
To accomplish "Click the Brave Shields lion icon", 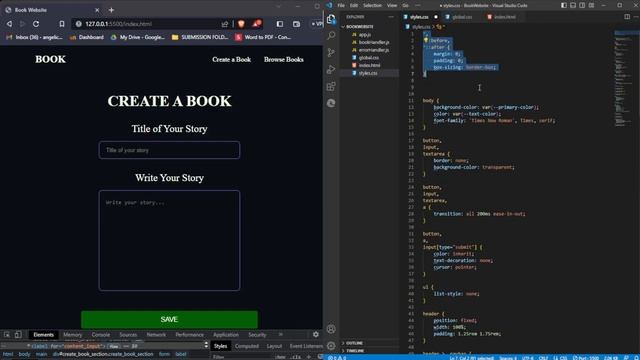I will (241, 24).
